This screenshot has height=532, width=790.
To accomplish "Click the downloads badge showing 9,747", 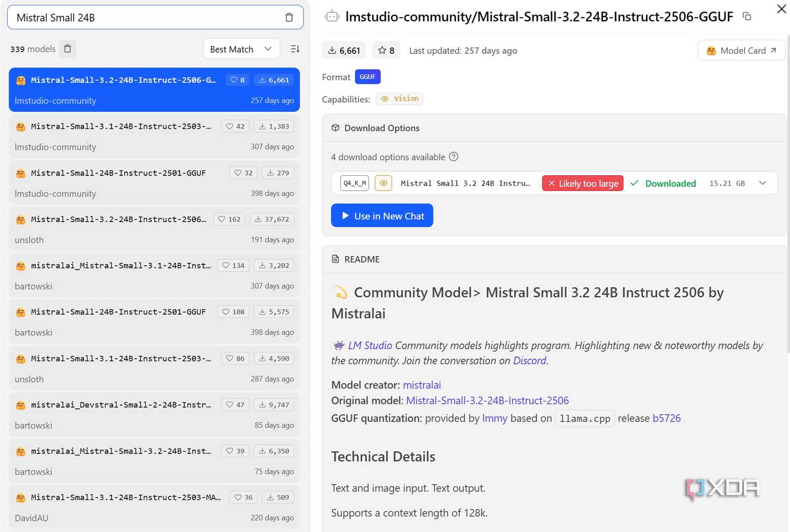I will [274, 405].
